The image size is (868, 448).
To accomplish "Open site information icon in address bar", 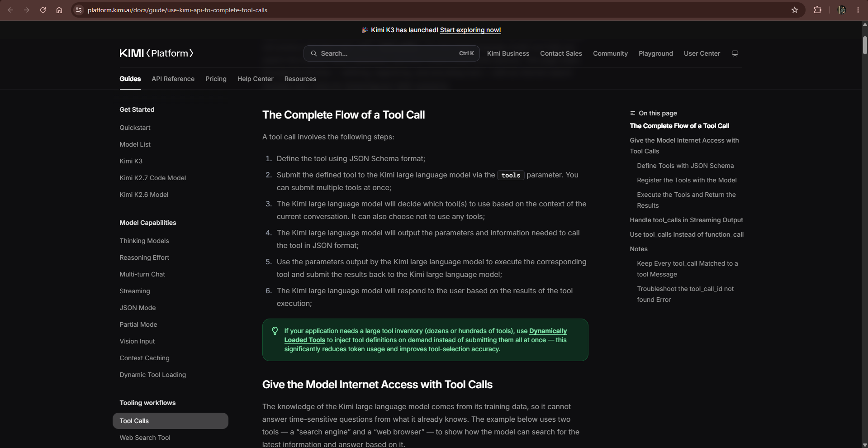I will point(79,10).
